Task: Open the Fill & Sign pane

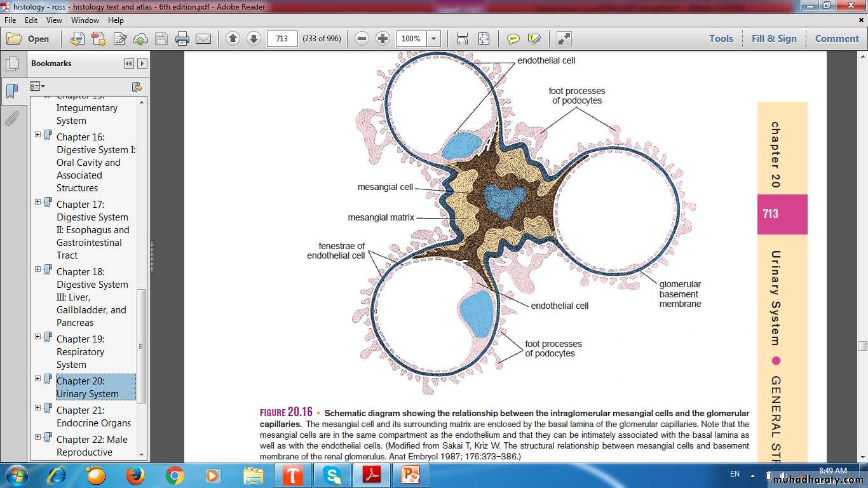Action: point(774,39)
